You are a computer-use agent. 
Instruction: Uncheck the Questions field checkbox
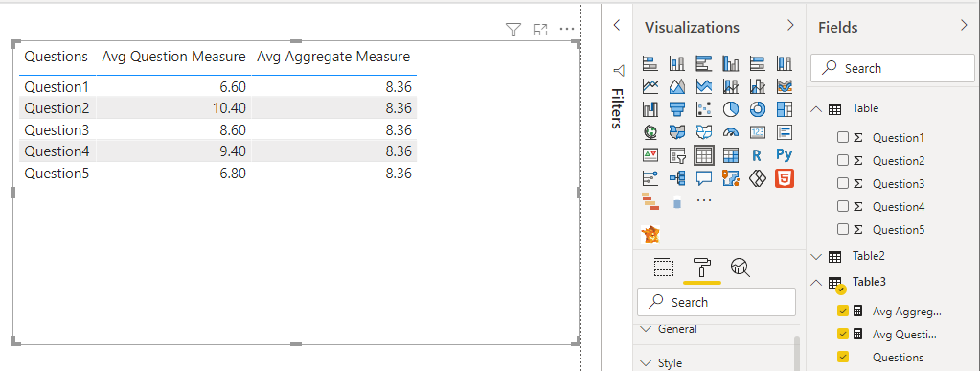(842, 358)
